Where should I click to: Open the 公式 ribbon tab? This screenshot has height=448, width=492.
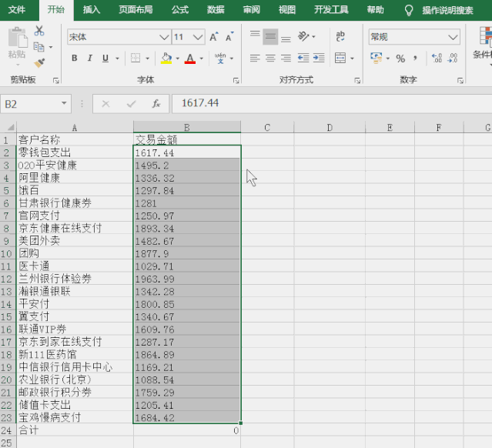tap(179, 10)
